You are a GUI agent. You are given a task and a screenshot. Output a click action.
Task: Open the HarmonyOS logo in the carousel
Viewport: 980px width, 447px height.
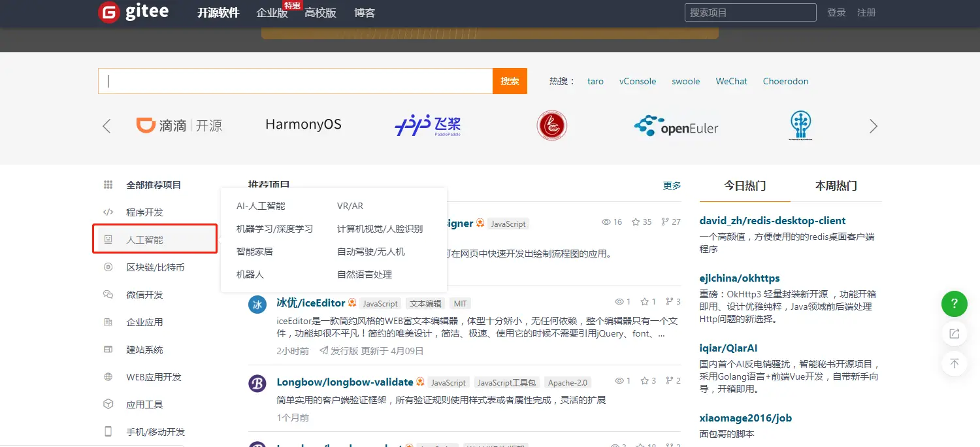(x=303, y=124)
